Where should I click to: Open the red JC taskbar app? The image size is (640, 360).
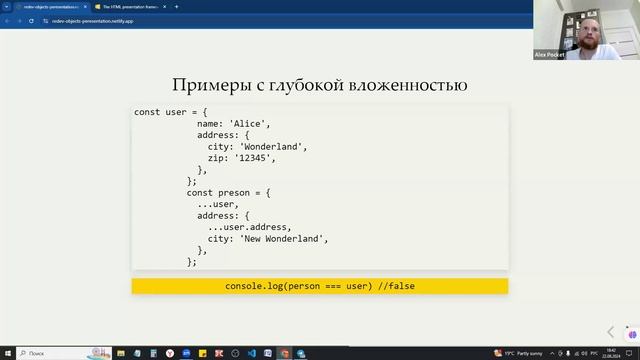pyautogui.click(x=219, y=353)
